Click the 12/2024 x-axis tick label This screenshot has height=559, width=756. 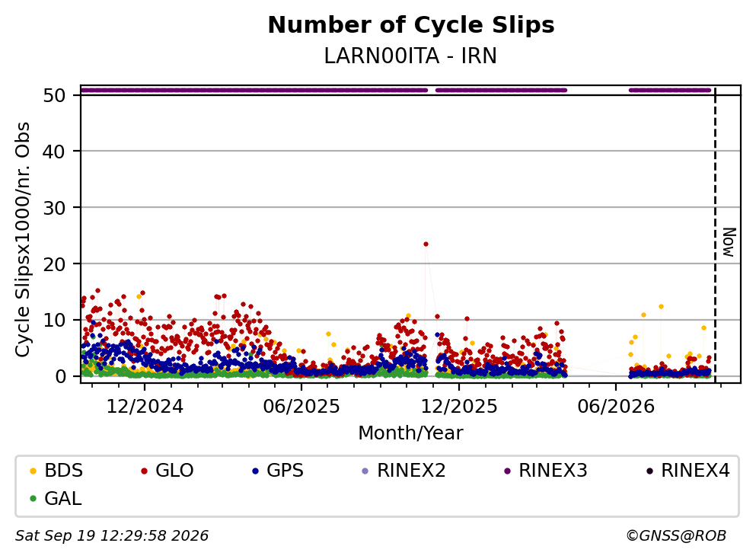[145, 407]
